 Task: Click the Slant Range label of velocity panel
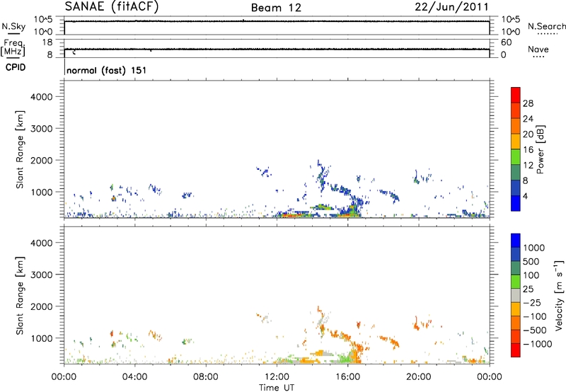pyautogui.click(x=20, y=295)
